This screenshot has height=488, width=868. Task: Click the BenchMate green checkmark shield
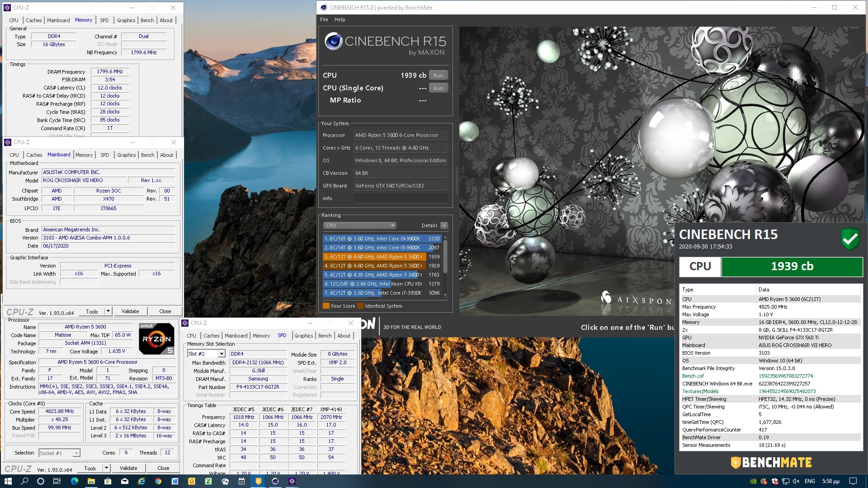pyautogui.click(x=850, y=239)
